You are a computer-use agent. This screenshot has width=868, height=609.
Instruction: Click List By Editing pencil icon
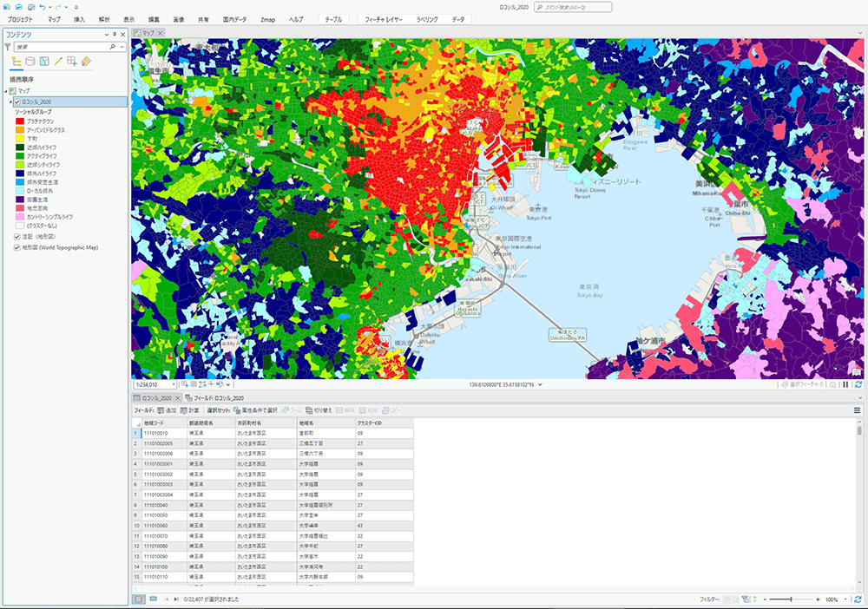click(58, 62)
